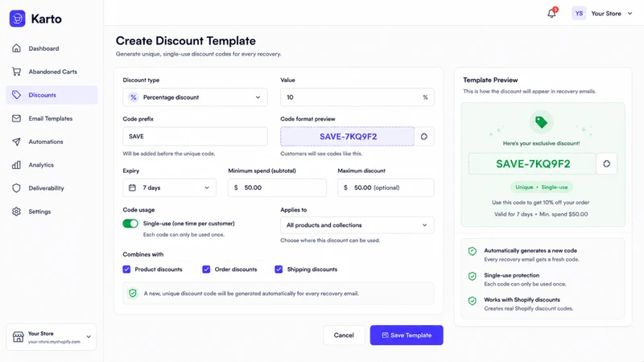Image resolution: width=644 pixels, height=362 pixels.
Task: Open Email Templates page
Action: (x=52, y=118)
